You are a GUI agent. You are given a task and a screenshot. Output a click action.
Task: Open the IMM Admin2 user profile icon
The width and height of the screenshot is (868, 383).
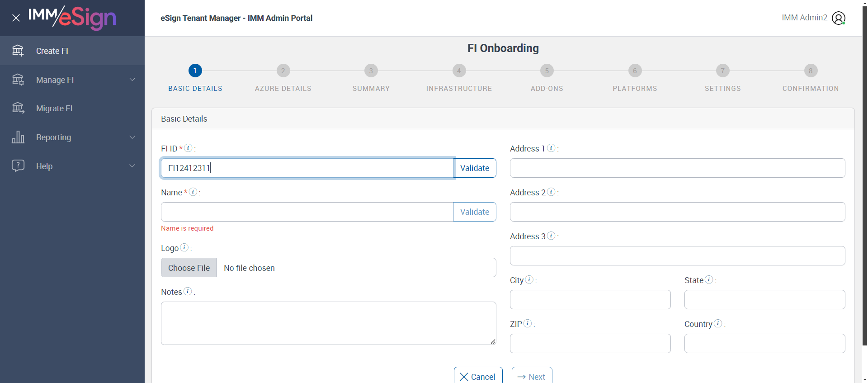[x=838, y=18]
